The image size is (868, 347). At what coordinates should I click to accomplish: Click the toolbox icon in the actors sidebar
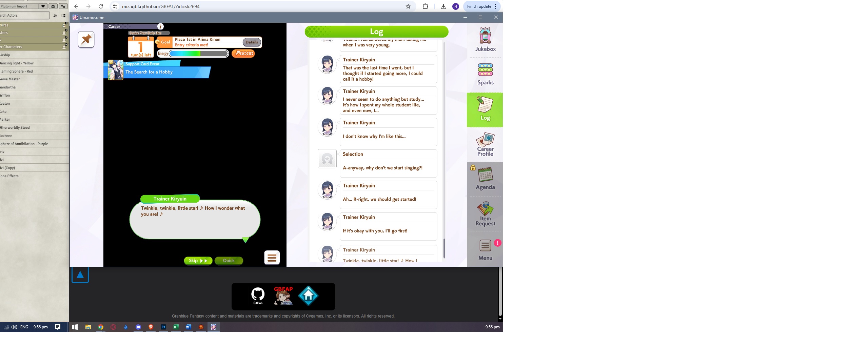click(x=53, y=6)
